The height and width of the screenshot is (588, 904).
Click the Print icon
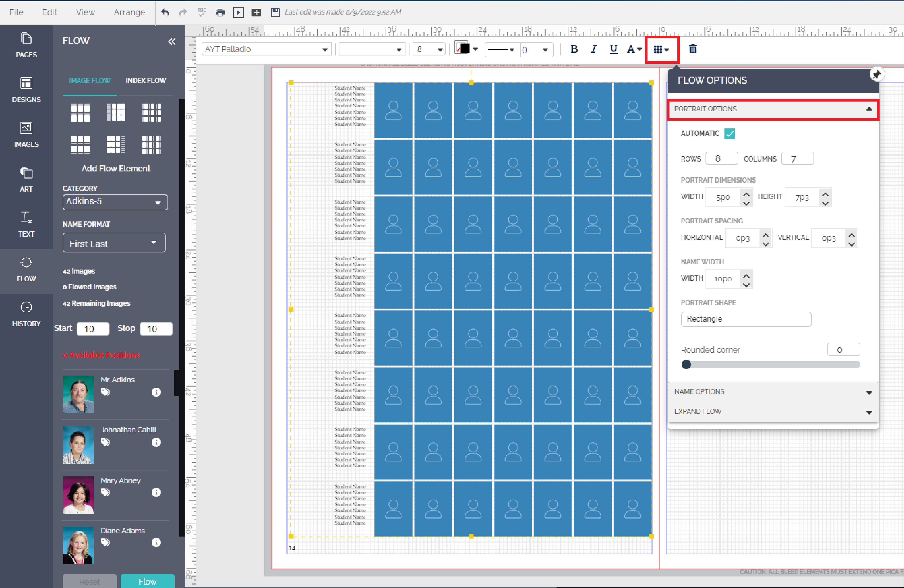point(220,12)
